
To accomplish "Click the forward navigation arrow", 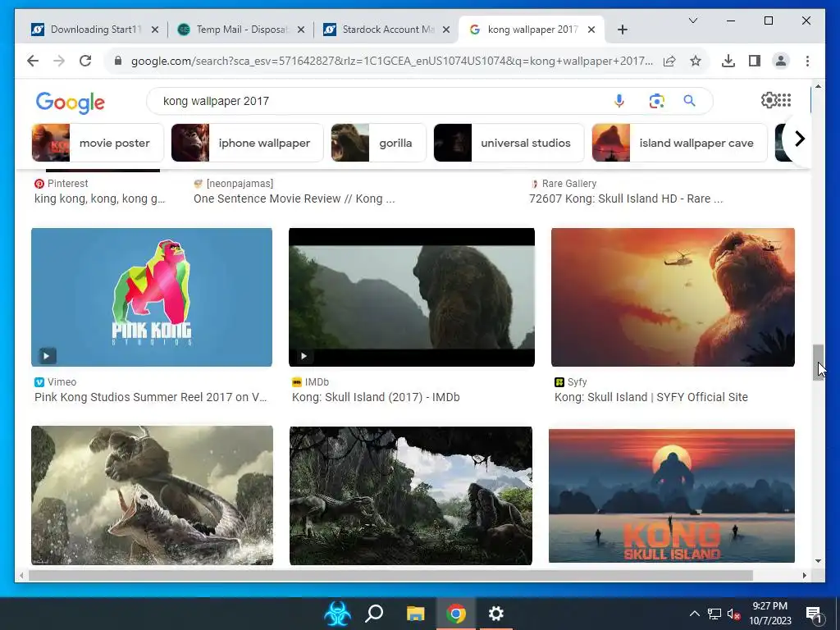I will (x=59, y=61).
